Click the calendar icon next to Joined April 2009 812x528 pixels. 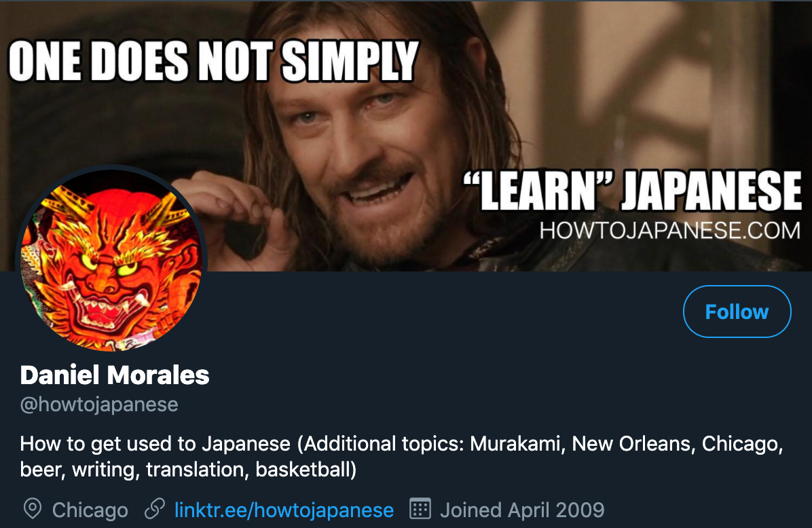420,509
